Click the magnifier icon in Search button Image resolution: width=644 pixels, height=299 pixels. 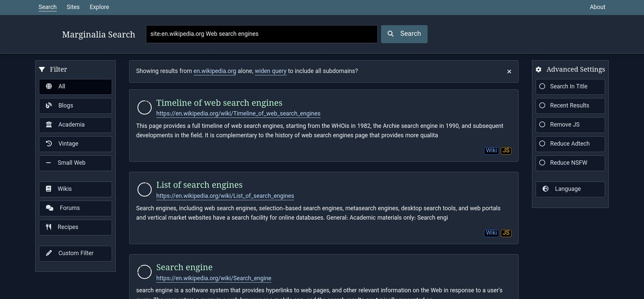coord(391,34)
